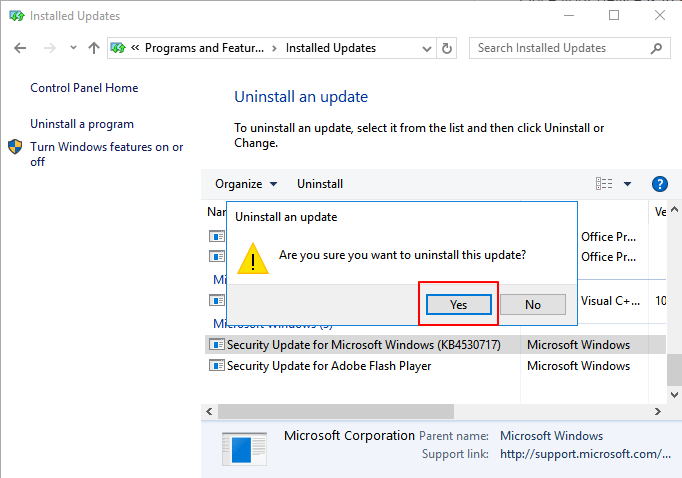This screenshot has width=682, height=478.
Task: Click the Back navigation arrow
Action: [21, 48]
